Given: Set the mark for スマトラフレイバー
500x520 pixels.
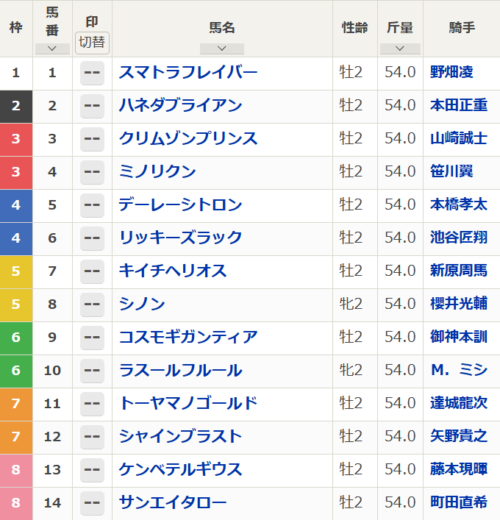Looking at the screenshot, I should pos(92,73).
